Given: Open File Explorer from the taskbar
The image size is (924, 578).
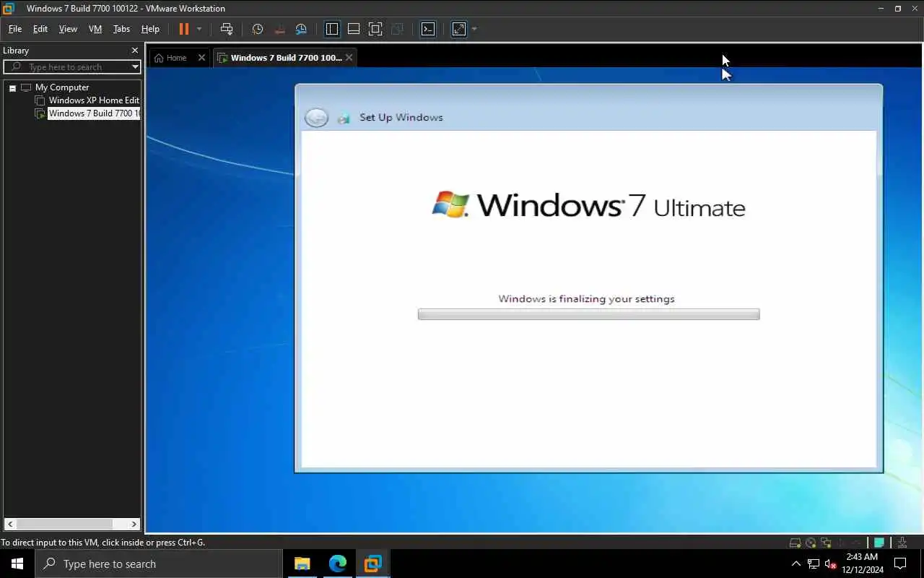Looking at the screenshot, I should point(302,564).
